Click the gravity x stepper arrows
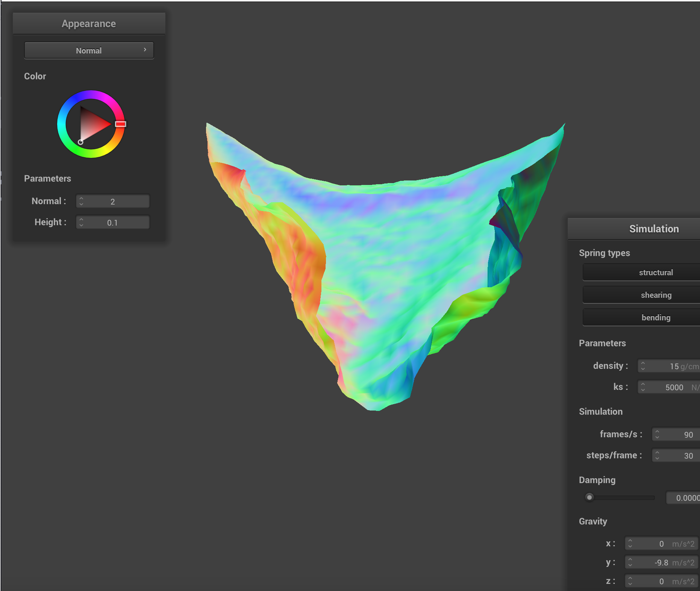Screen dimensions: 700x591 click(x=630, y=543)
